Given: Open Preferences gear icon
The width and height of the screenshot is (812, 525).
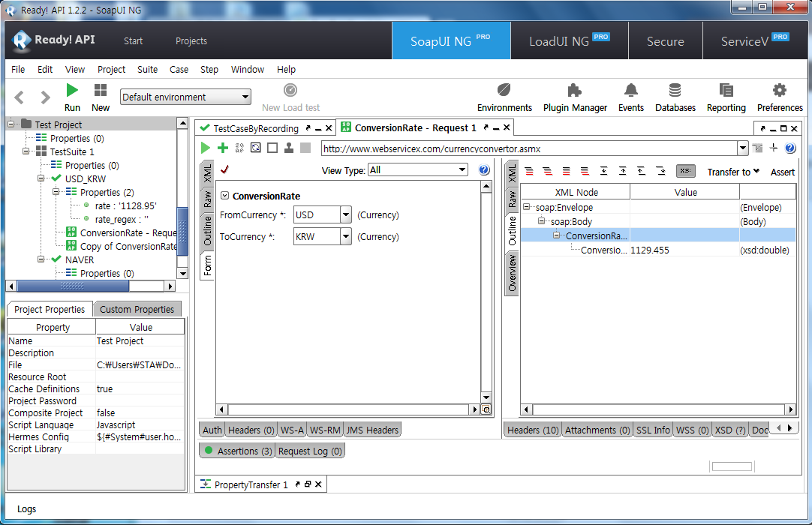Looking at the screenshot, I should [x=779, y=97].
